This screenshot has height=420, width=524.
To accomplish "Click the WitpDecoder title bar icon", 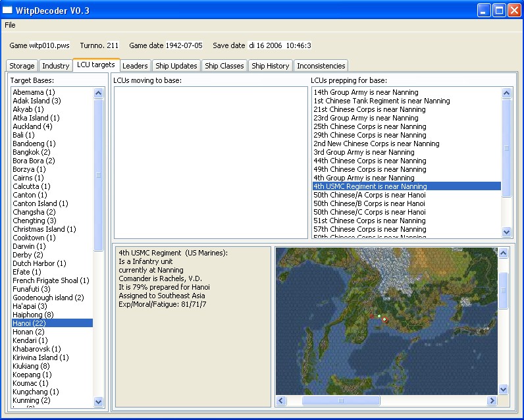I will [8, 10].
